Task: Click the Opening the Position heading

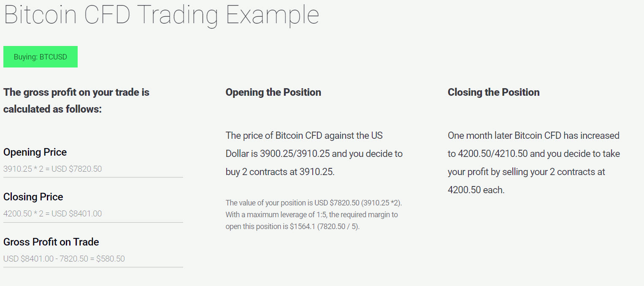Action: pos(273,92)
